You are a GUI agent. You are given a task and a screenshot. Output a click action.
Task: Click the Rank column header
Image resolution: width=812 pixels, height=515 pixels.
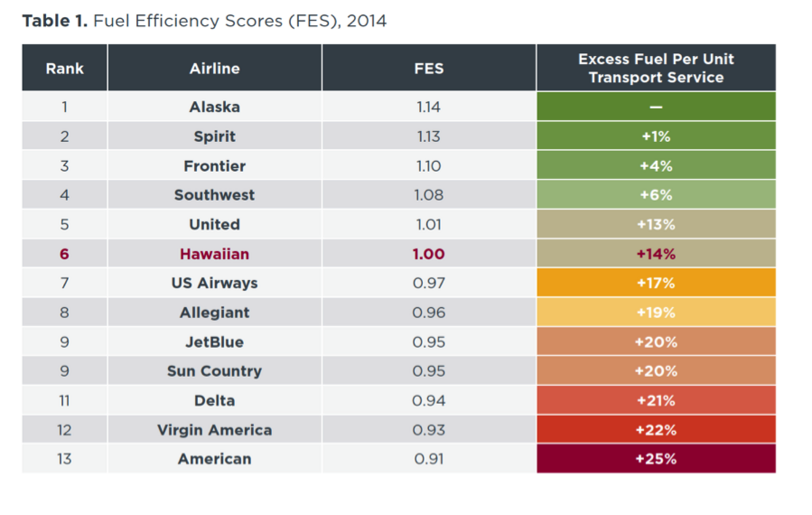(x=65, y=68)
